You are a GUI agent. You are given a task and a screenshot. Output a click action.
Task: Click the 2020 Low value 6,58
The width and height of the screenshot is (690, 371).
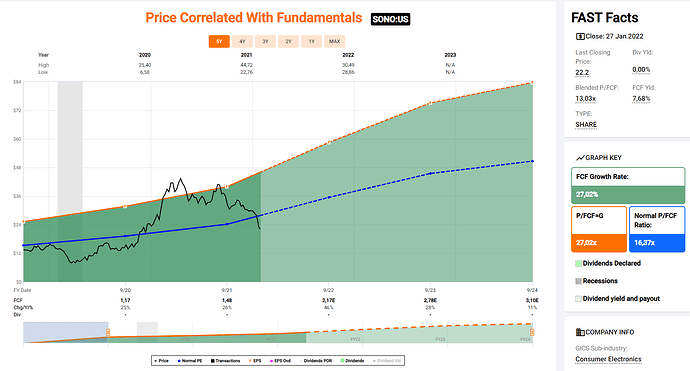tap(145, 72)
